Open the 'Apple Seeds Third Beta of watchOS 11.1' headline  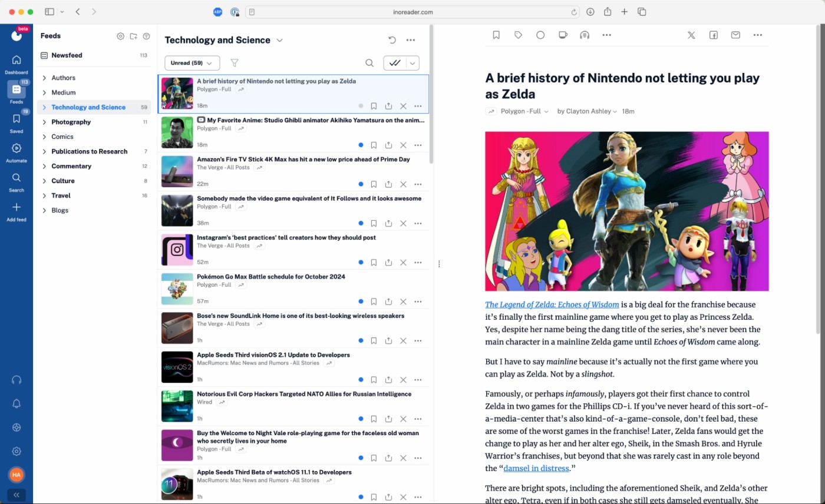pyautogui.click(x=274, y=472)
